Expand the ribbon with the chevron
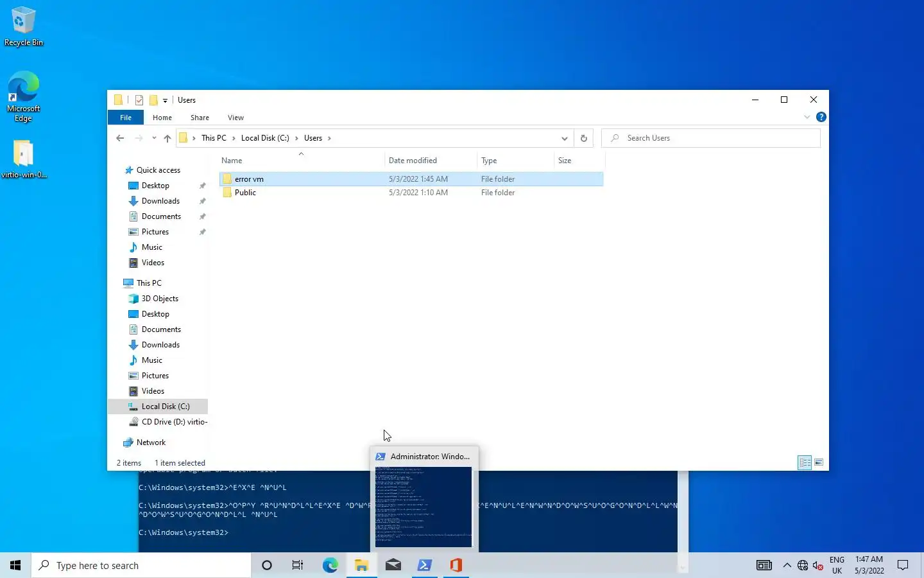Viewport: 924px width, 578px height. click(807, 117)
